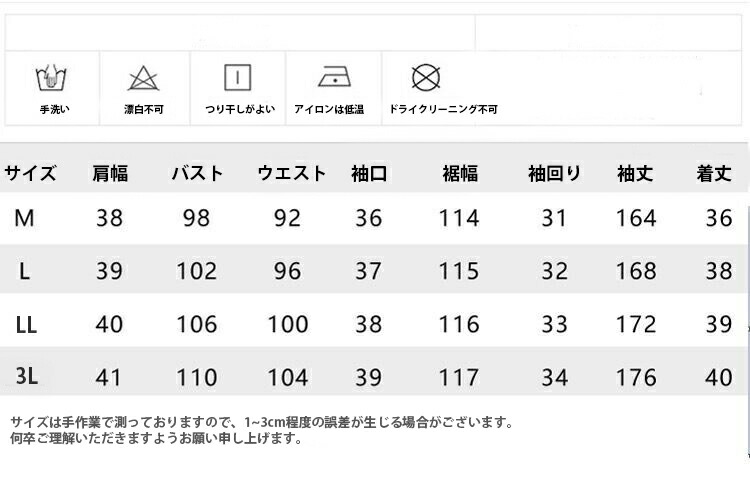Click the hand wash icon
Viewport: 750px width, 479px height.
pos(50,78)
